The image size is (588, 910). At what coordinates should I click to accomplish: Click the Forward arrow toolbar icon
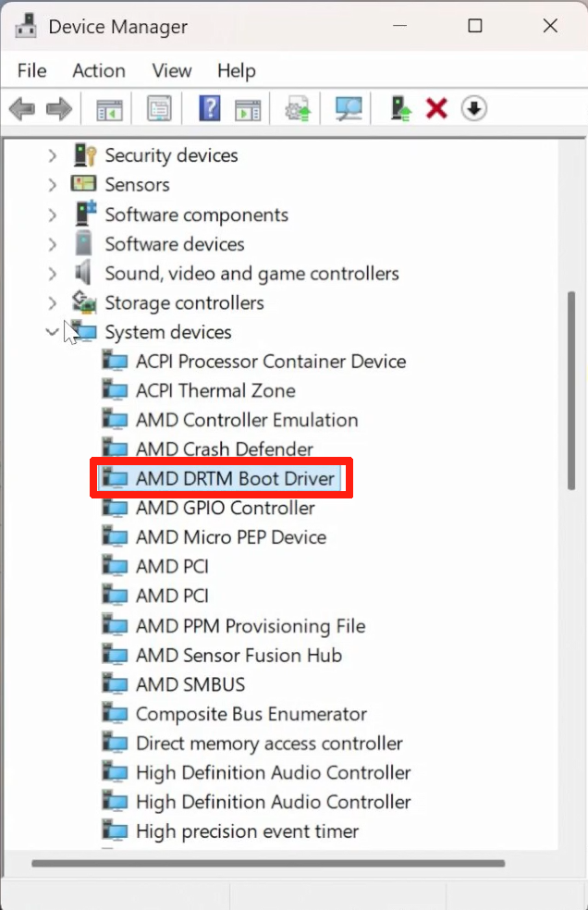pos(59,109)
